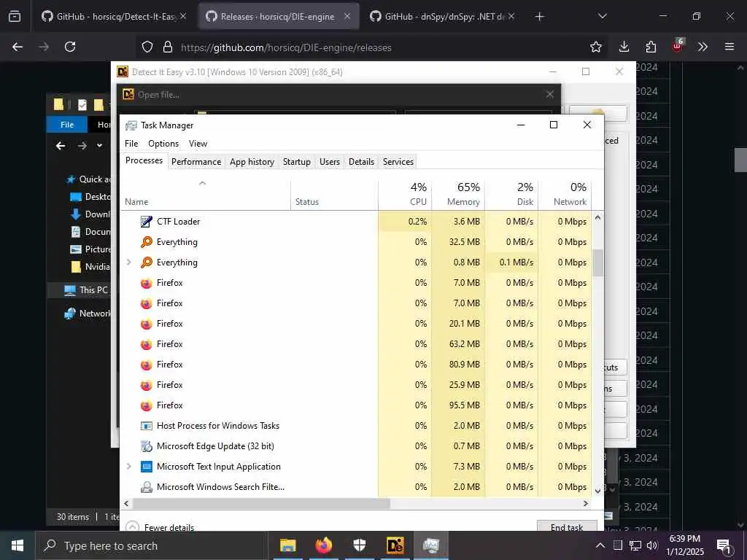
Task: Sort processes by Network column
Action: pyautogui.click(x=565, y=195)
